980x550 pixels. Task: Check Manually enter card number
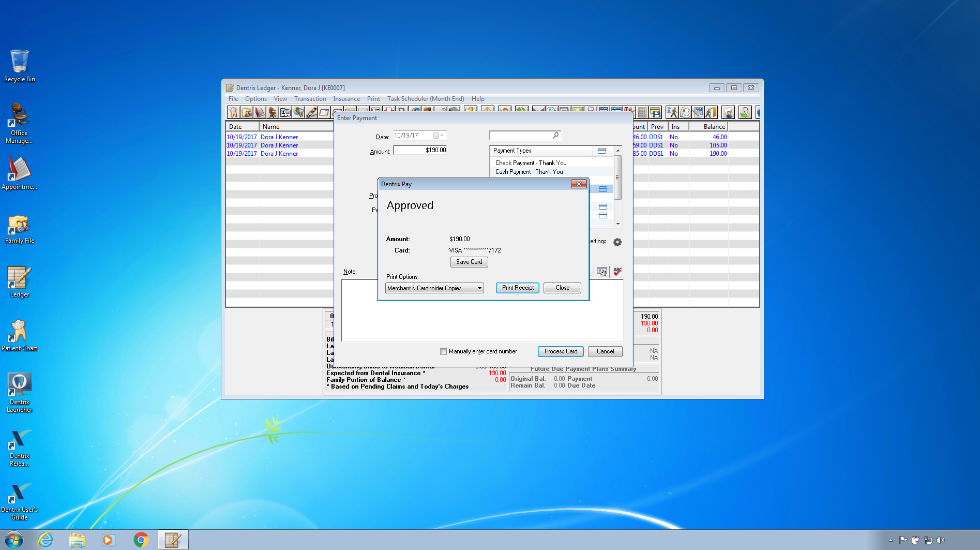(443, 351)
